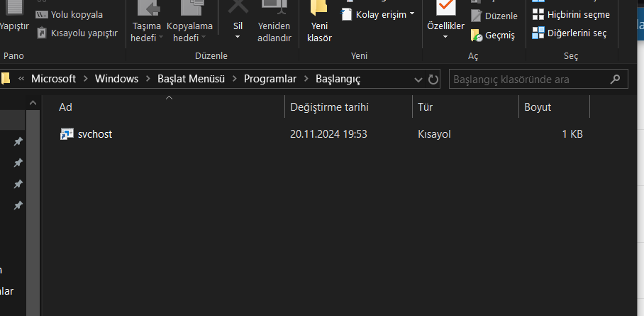Screen dimensions: 644x316
Task: Click the Düzenle edit command
Action: (x=494, y=16)
